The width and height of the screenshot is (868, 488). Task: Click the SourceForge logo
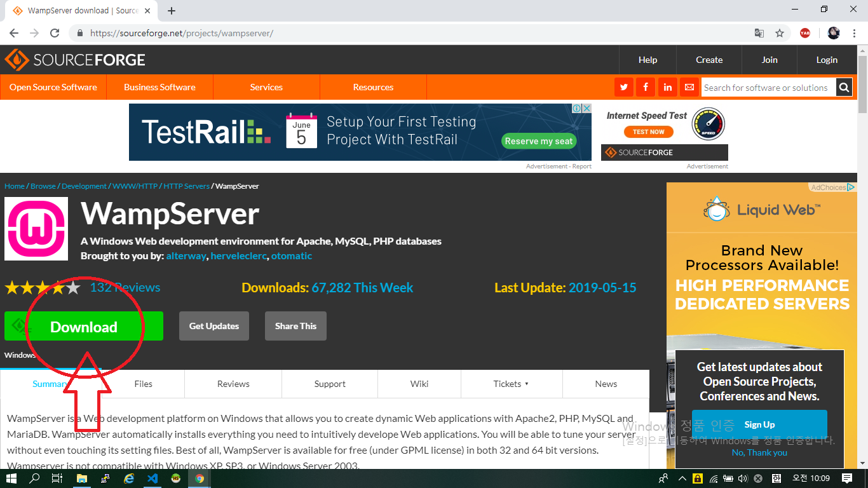tap(75, 60)
